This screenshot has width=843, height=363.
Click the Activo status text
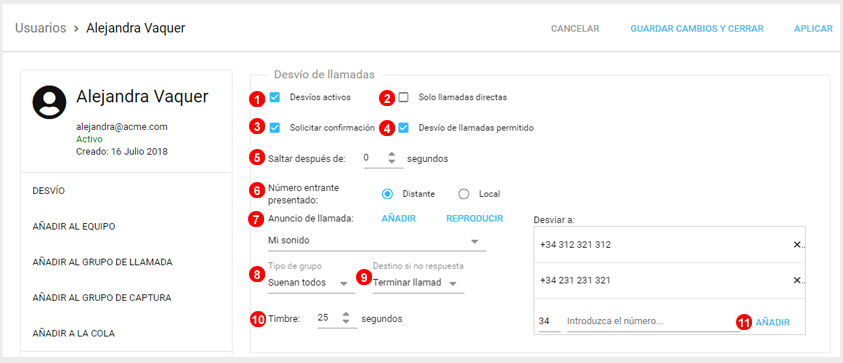pyautogui.click(x=89, y=139)
